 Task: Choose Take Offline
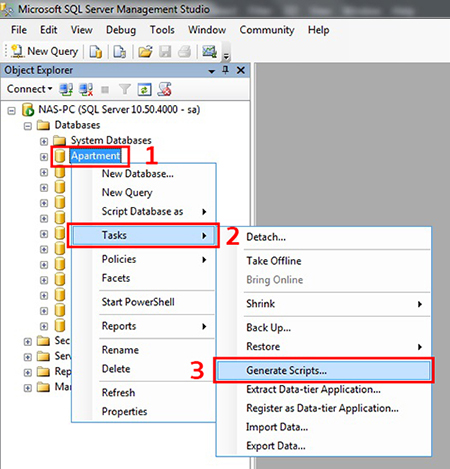tap(324, 261)
